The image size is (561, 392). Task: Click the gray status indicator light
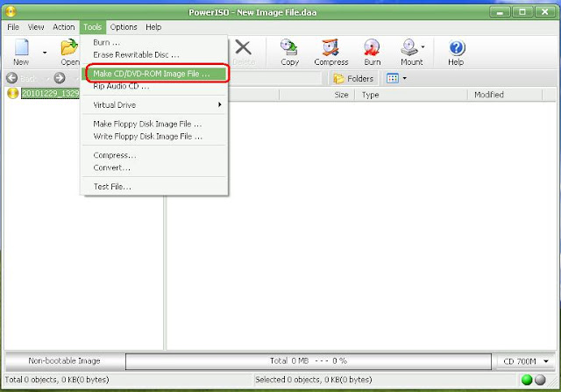(540, 380)
